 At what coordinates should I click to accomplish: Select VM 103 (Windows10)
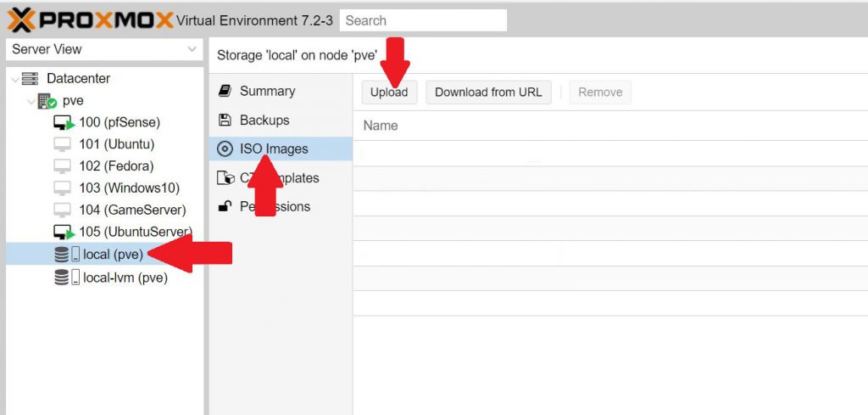[x=130, y=188]
